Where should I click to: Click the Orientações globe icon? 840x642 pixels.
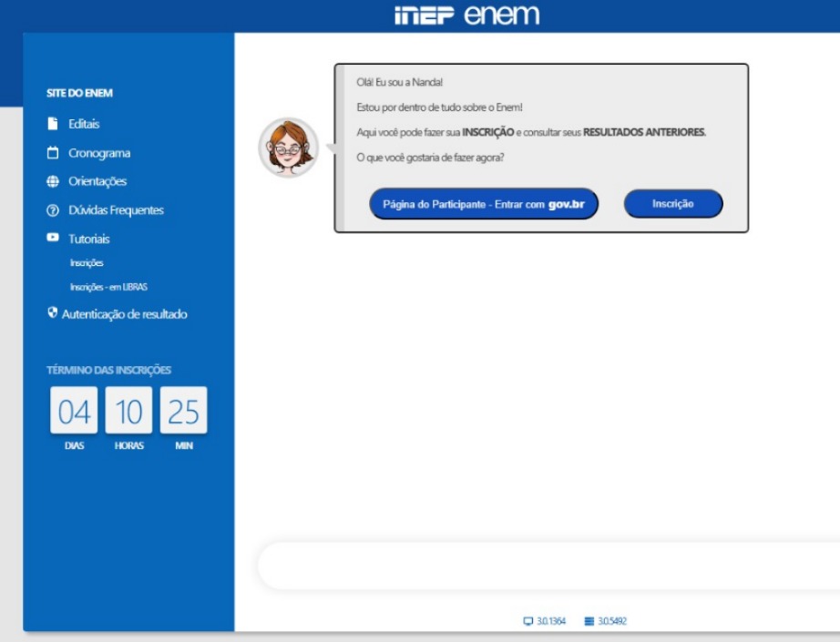pos(53,181)
